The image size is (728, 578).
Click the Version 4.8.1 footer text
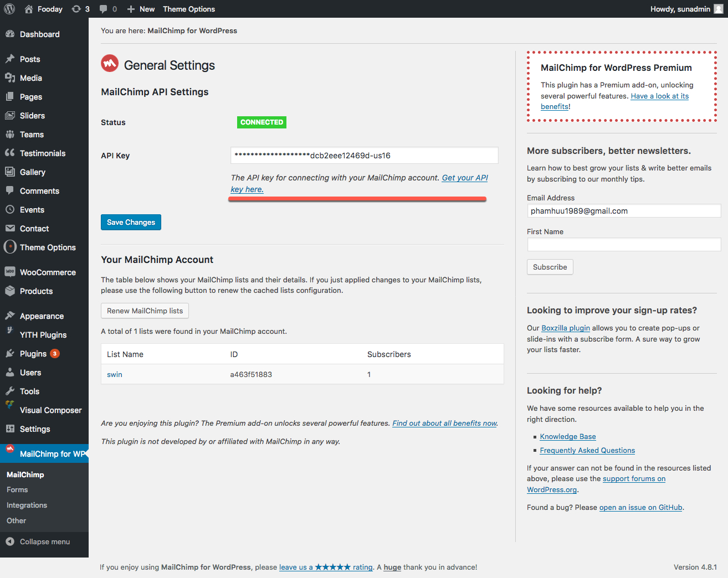click(x=695, y=567)
